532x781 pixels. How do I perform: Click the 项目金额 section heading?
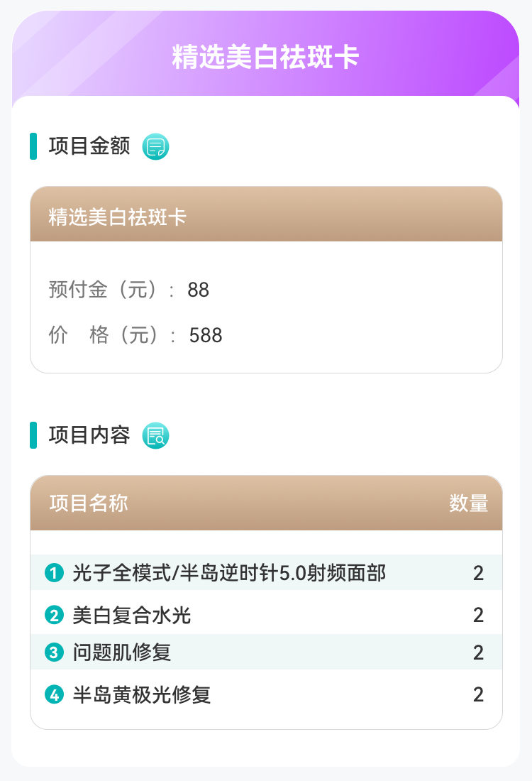click(89, 146)
